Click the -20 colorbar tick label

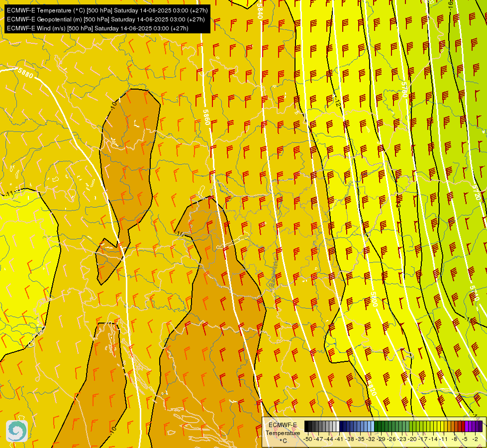coord(412,439)
